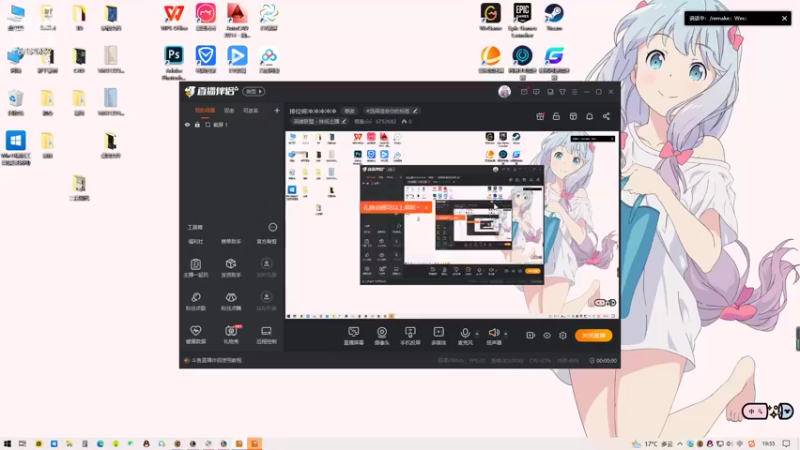This screenshot has width=800, height=450.
Task: Switch to the second scene tab
Action: [x=229, y=110]
